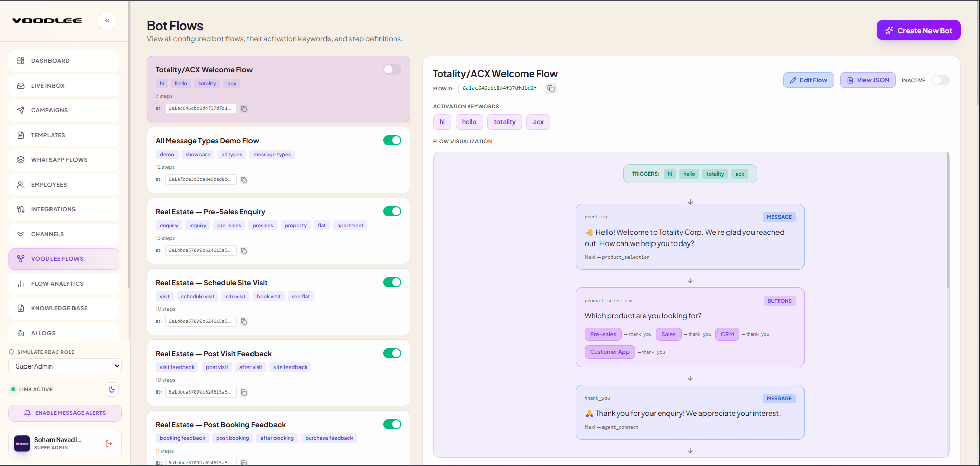This screenshot has width=980, height=466.
Task: Click Enable Message Alerts button
Action: click(x=65, y=413)
